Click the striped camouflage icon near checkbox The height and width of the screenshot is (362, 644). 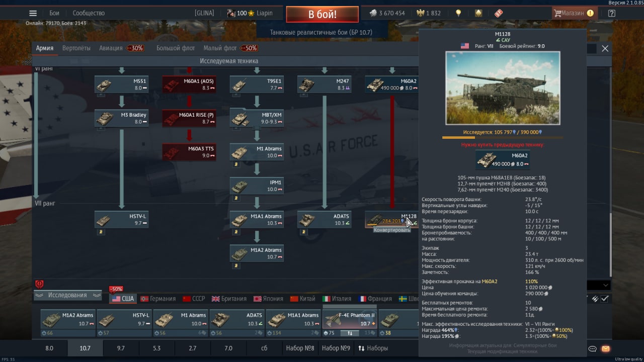coord(595,299)
